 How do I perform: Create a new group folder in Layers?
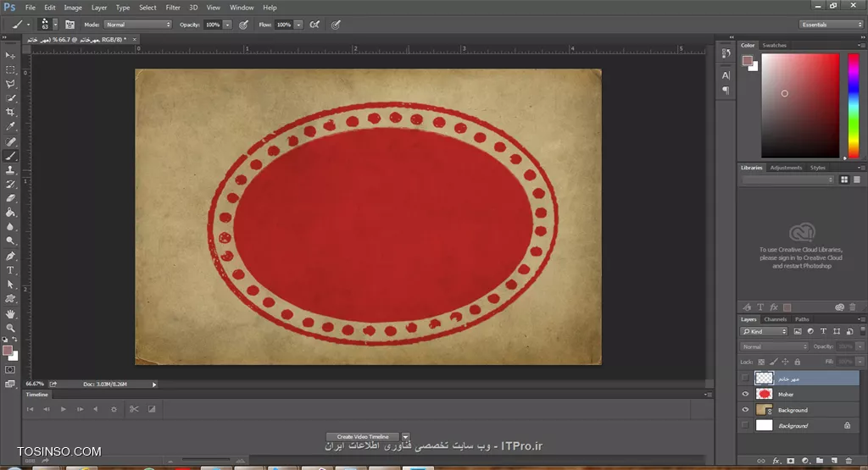coord(820,461)
